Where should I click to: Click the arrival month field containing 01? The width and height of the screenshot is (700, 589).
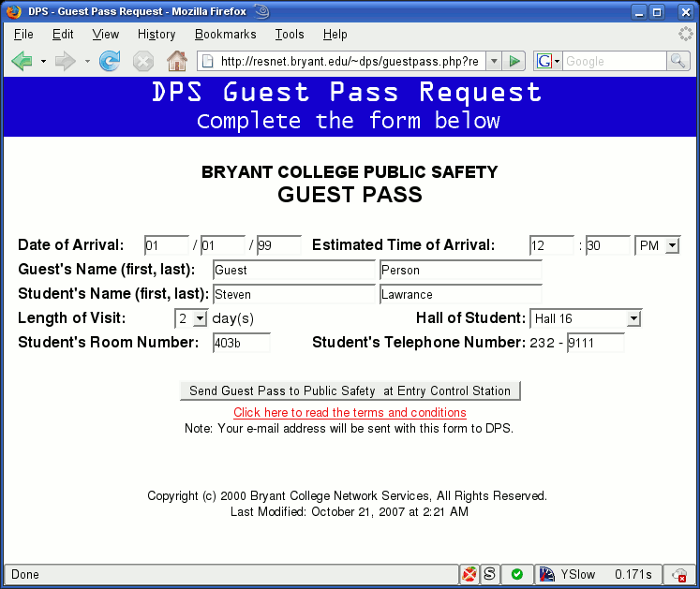(x=167, y=245)
